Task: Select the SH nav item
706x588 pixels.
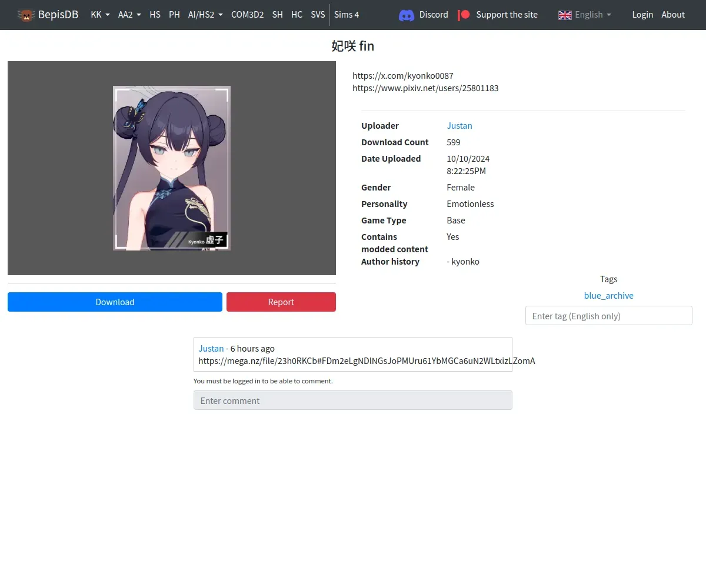Action: pyautogui.click(x=278, y=15)
